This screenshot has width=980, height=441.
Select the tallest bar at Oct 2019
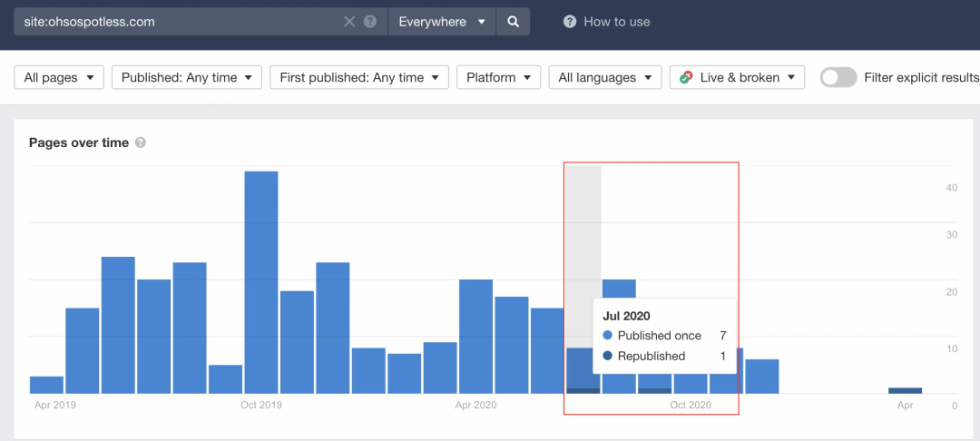(261, 282)
